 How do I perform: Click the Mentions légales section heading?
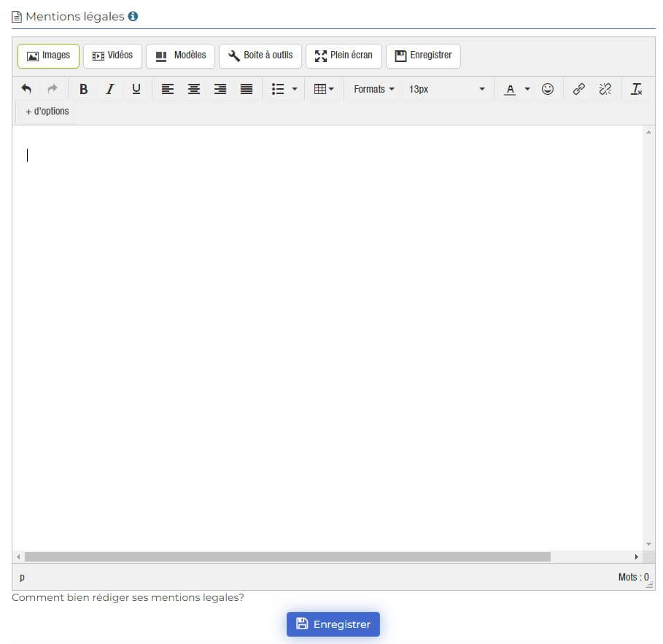pos(75,17)
